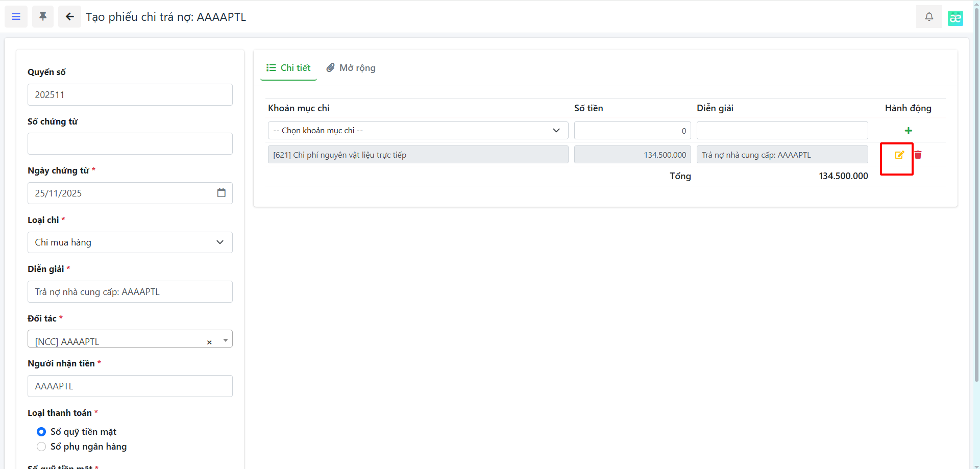Screen dimensions: 980x469
Task: Click the green user avatar icon
Action: click(x=955, y=18)
